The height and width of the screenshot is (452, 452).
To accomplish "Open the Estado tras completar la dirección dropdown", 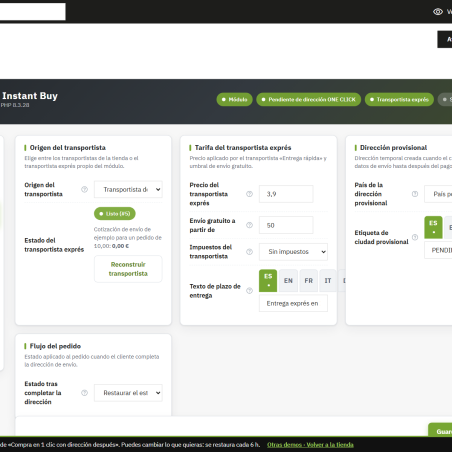I will 128,393.
